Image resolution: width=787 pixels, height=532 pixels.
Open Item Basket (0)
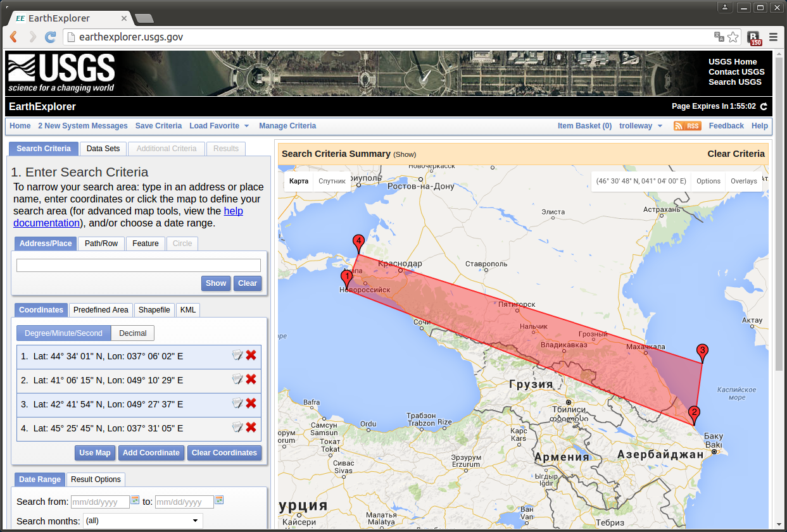click(x=584, y=126)
